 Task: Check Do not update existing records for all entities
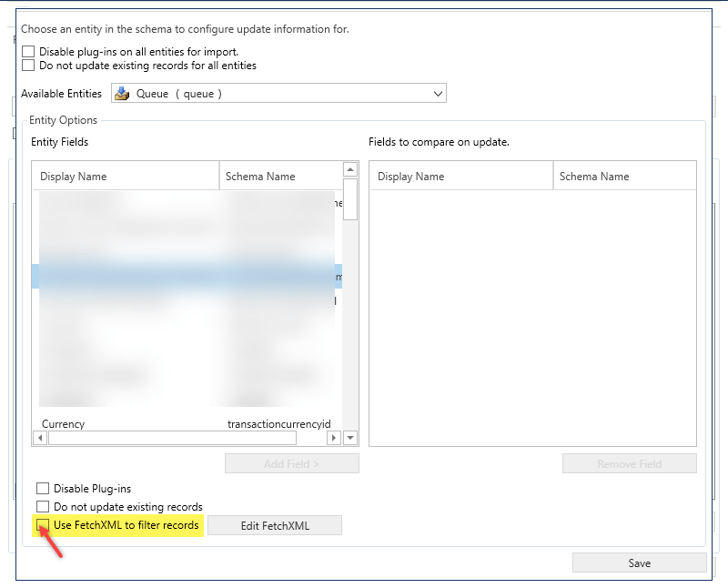[x=28, y=66]
